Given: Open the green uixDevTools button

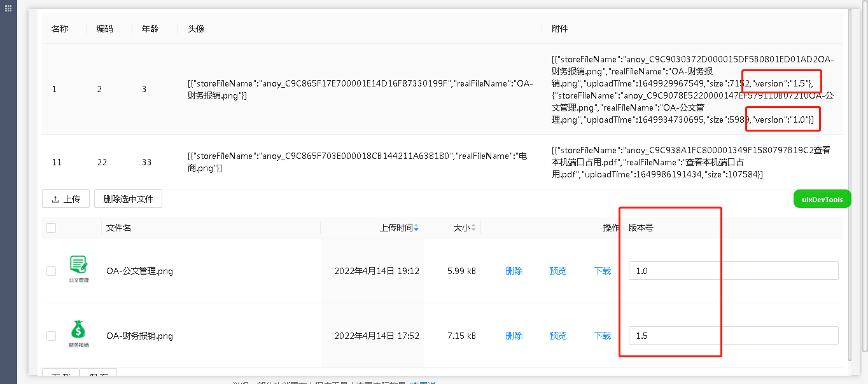Looking at the screenshot, I should 822,200.
